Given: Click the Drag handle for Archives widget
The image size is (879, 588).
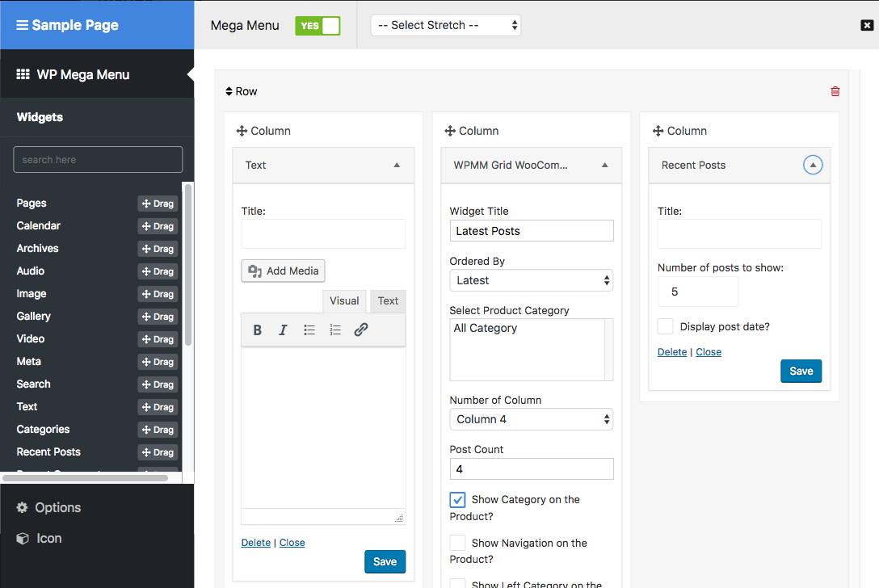Looking at the screenshot, I should [x=158, y=249].
